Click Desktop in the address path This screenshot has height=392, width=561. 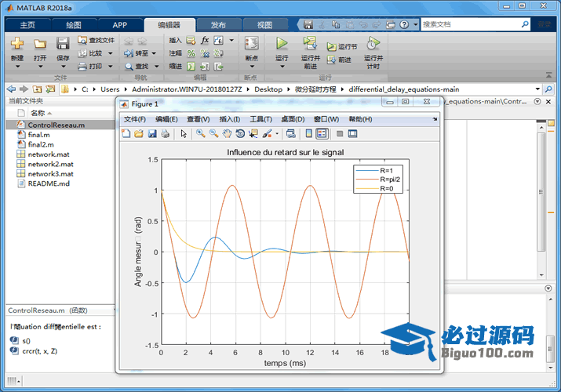click(x=268, y=89)
